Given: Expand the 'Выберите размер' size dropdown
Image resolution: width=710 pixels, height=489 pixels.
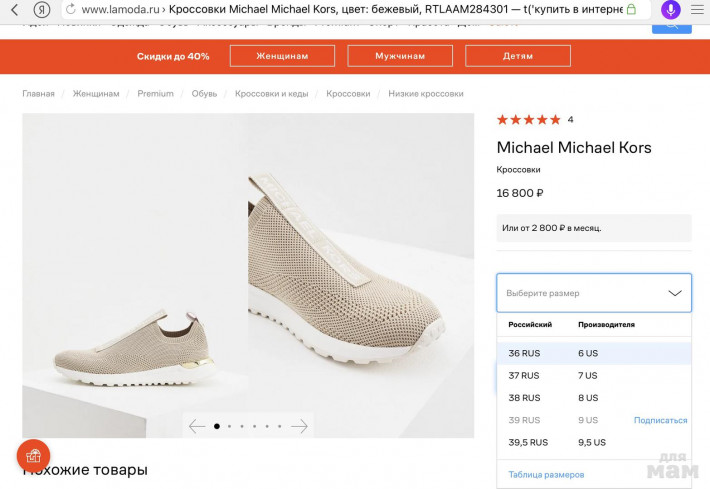Looking at the screenshot, I should point(593,293).
